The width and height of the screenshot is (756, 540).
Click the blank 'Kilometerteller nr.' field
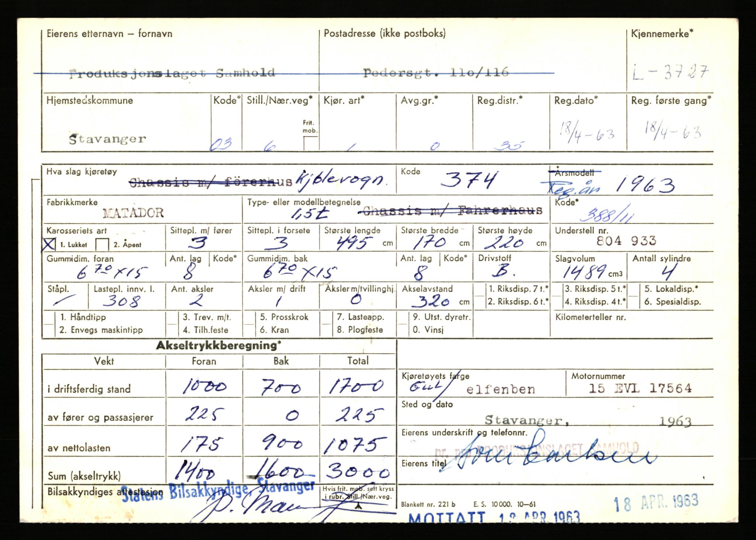tap(631, 325)
